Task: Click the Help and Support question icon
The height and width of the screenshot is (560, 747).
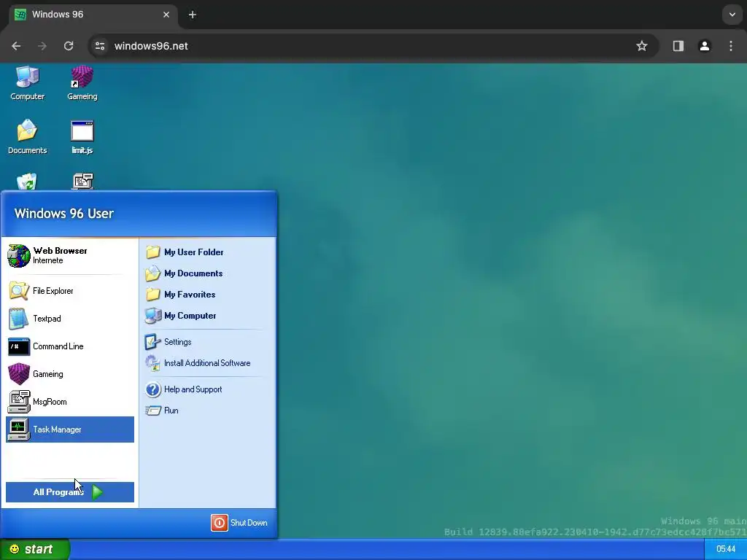Action: coord(153,389)
